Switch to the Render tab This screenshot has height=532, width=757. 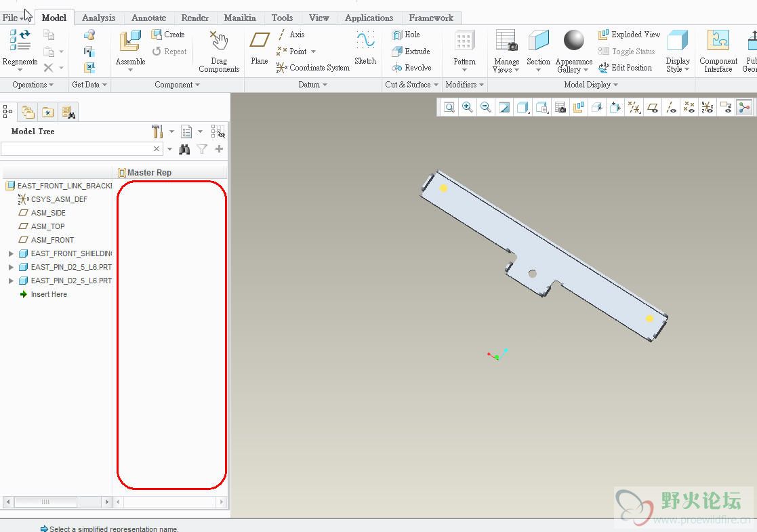(195, 18)
